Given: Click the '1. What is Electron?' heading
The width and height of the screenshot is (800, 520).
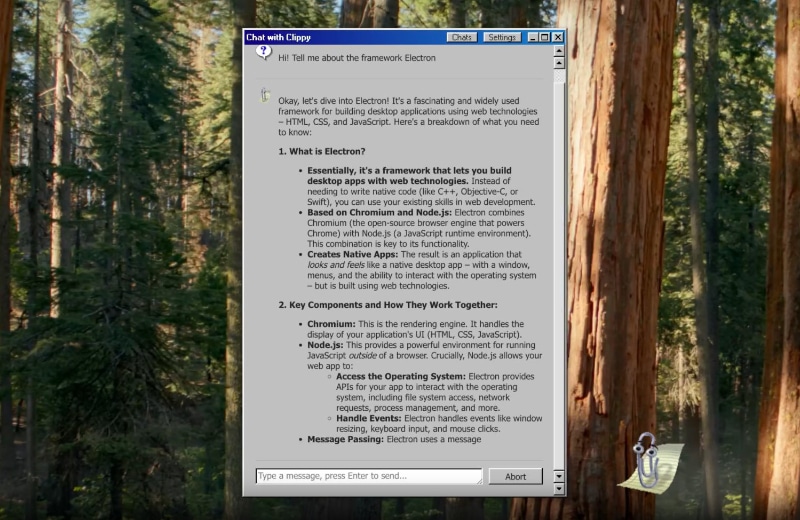Looking at the screenshot, I should pos(321,151).
